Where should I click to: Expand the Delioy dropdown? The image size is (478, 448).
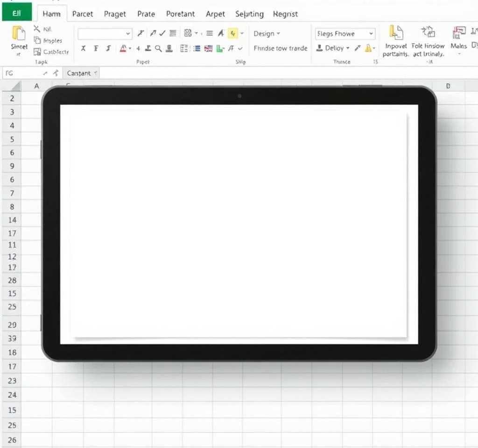click(x=348, y=48)
